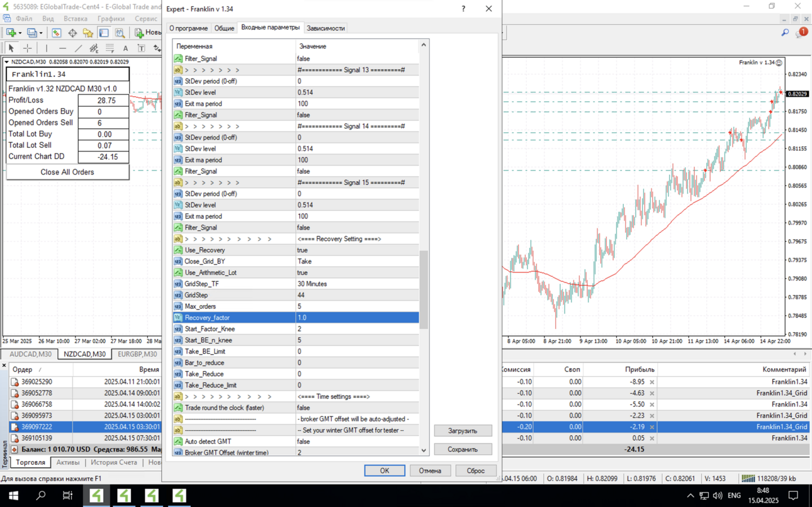Select the crosshair tool

(27, 48)
